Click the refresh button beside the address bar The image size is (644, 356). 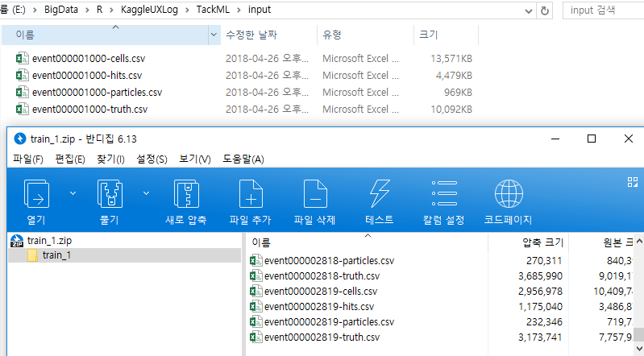[x=545, y=11]
